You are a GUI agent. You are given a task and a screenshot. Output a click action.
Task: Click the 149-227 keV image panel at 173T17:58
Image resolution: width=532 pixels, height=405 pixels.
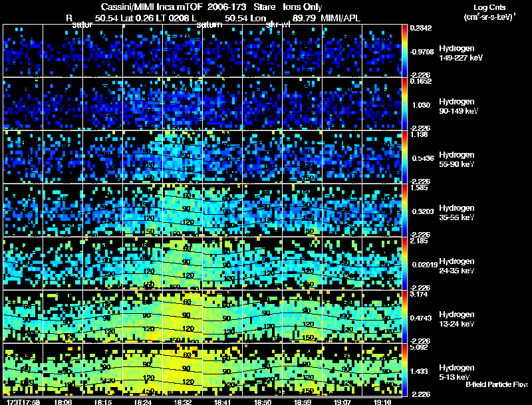click(23, 51)
